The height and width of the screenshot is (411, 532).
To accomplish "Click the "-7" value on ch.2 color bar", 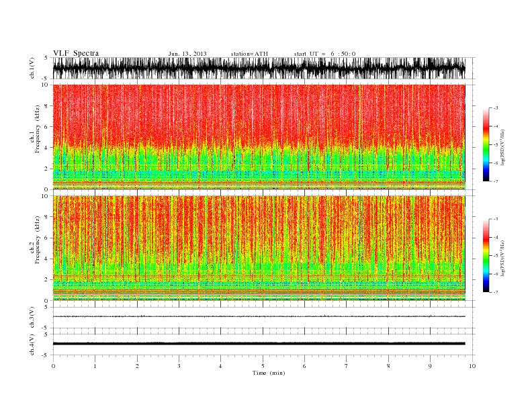I will [x=495, y=292].
